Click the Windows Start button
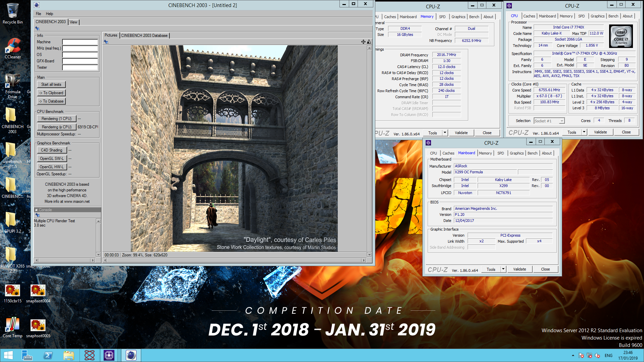 (x=8, y=355)
